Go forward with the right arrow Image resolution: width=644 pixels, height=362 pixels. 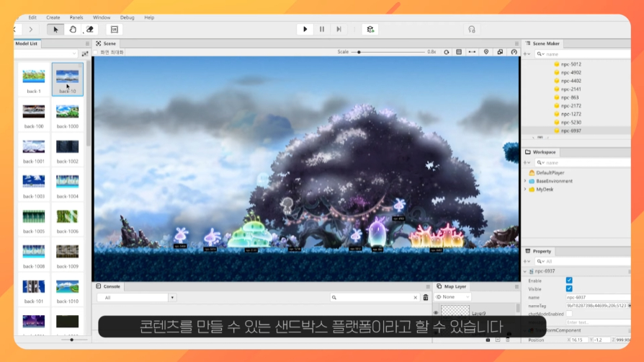(x=31, y=30)
